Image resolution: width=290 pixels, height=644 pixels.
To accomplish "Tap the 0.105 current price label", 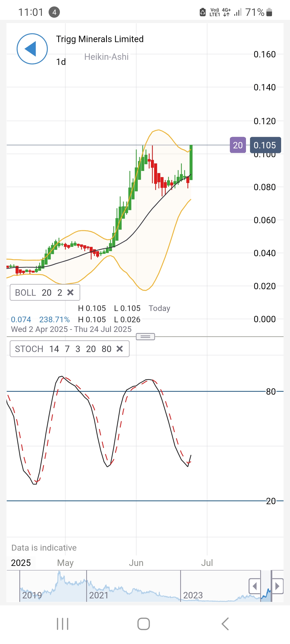I will click(265, 145).
